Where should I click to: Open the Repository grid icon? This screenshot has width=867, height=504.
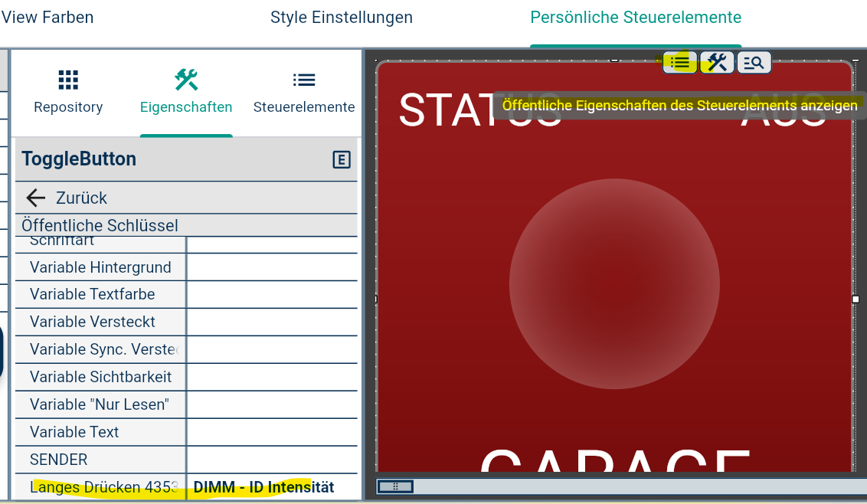pos(68,80)
